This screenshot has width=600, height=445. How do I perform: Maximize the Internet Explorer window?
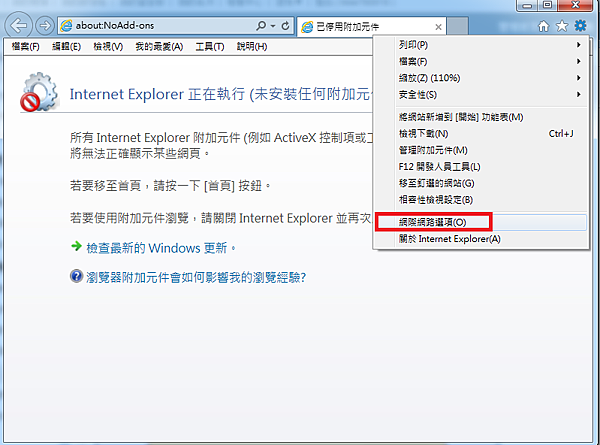pos(548,5)
